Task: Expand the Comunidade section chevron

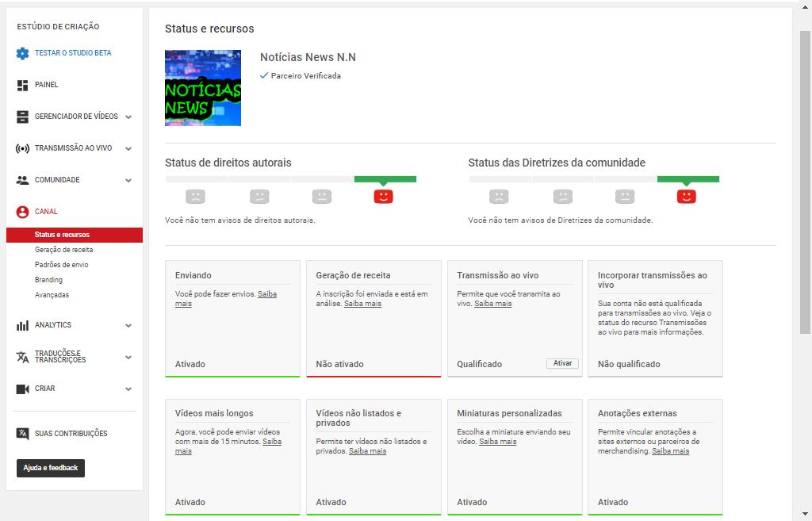Action: [128, 180]
